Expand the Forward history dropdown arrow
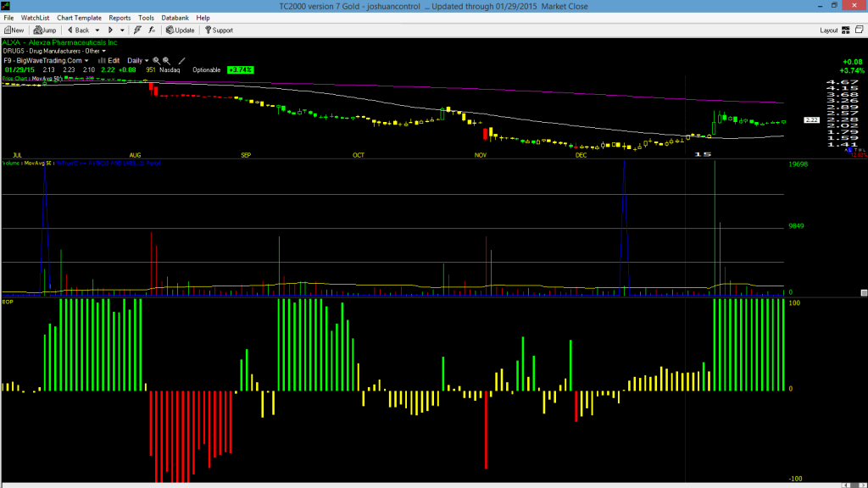 pos(122,30)
